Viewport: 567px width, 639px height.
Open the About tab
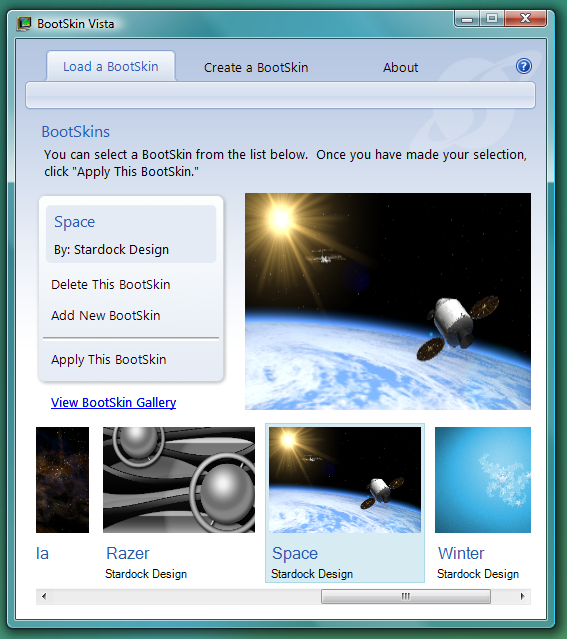[x=400, y=68]
